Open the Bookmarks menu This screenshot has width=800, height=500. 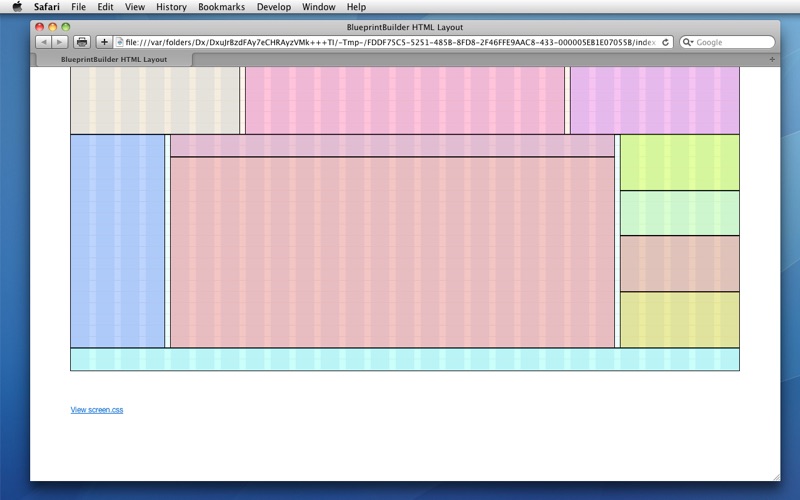[221, 7]
